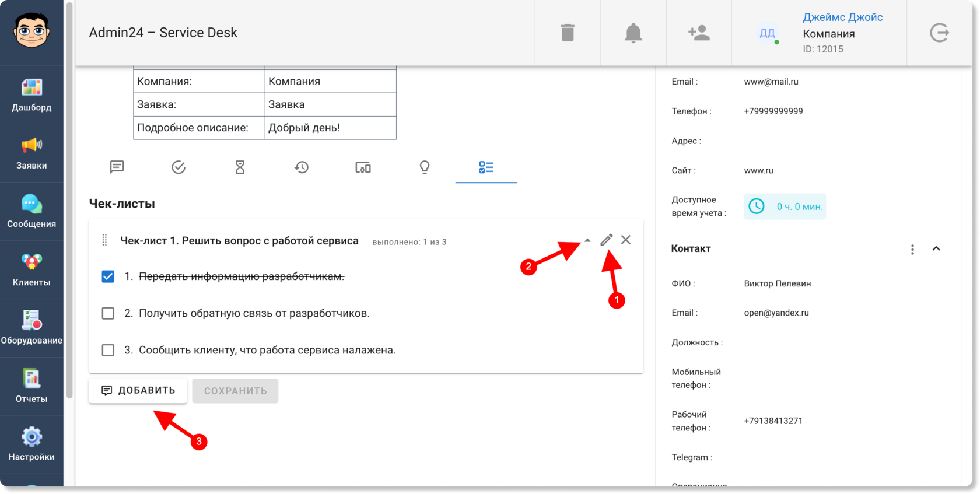The width and height of the screenshot is (980, 494).
Task: Edit checklist 1 with the pencil icon
Action: 607,240
